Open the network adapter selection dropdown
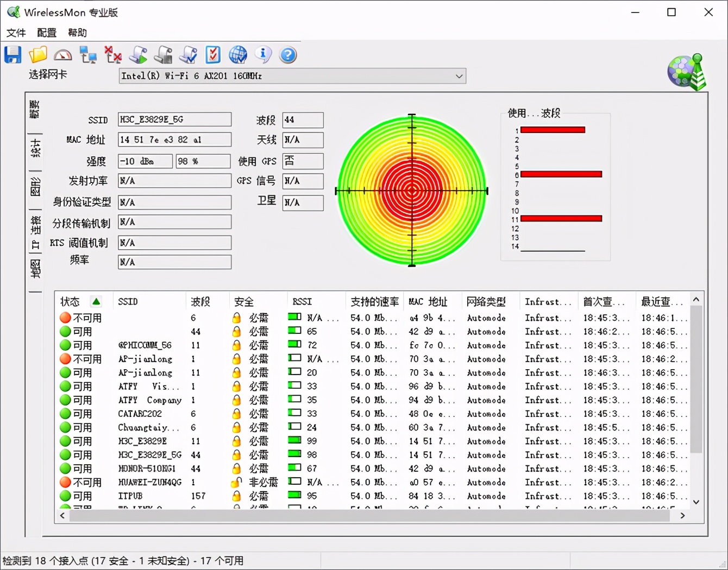 459,76
